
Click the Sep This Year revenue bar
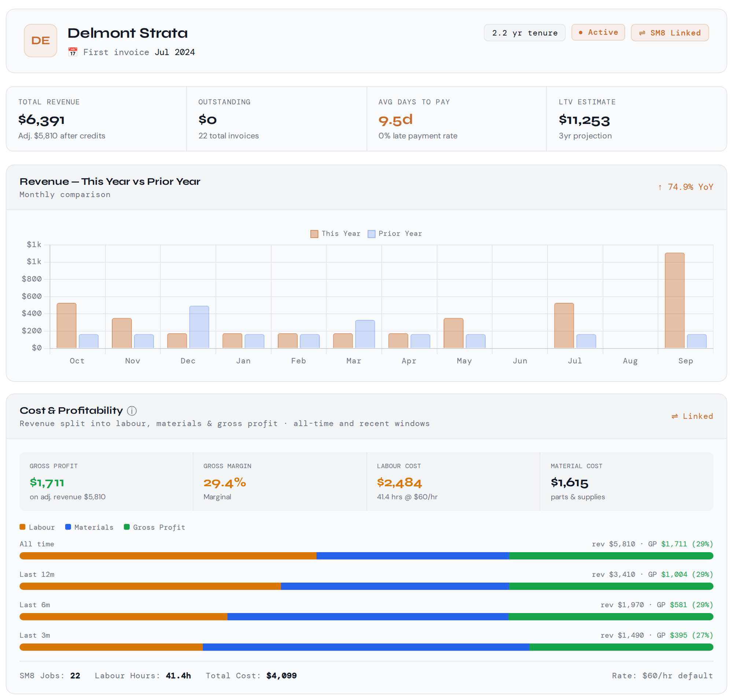pos(674,300)
